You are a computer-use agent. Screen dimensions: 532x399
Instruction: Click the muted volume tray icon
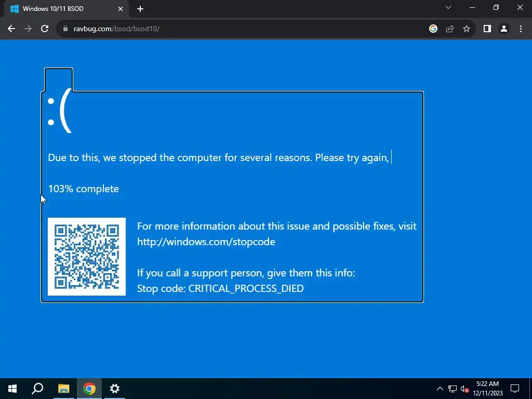(464, 389)
